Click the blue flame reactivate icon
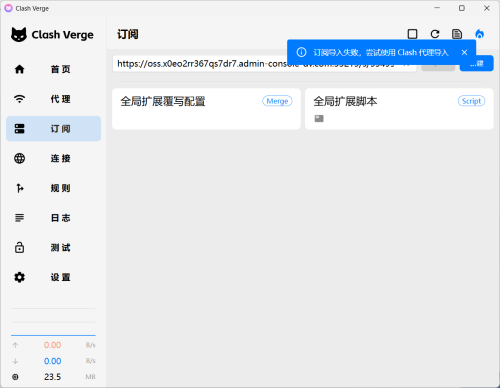This screenshot has height=388, width=500. (x=479, y=34)
